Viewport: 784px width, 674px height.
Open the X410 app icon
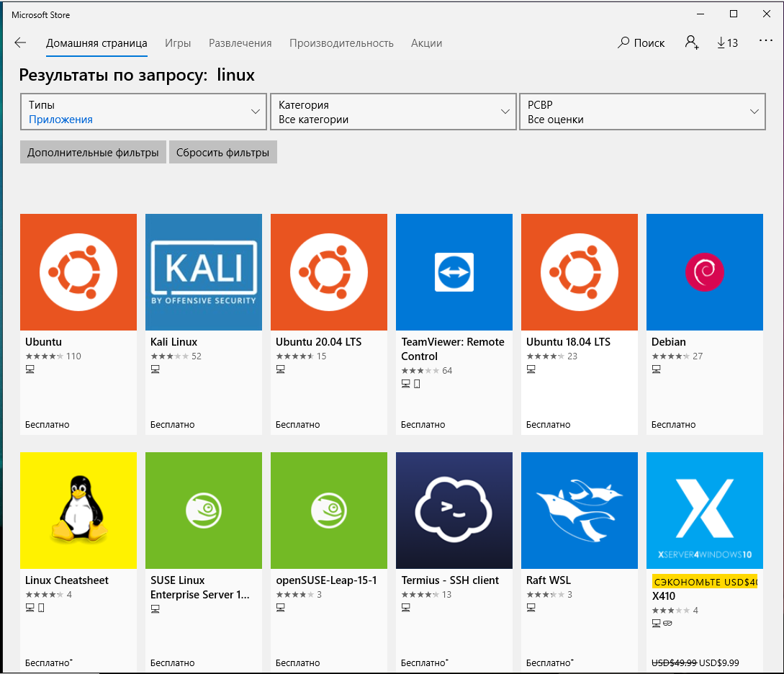pyautogui.click(x=704, y=511)
